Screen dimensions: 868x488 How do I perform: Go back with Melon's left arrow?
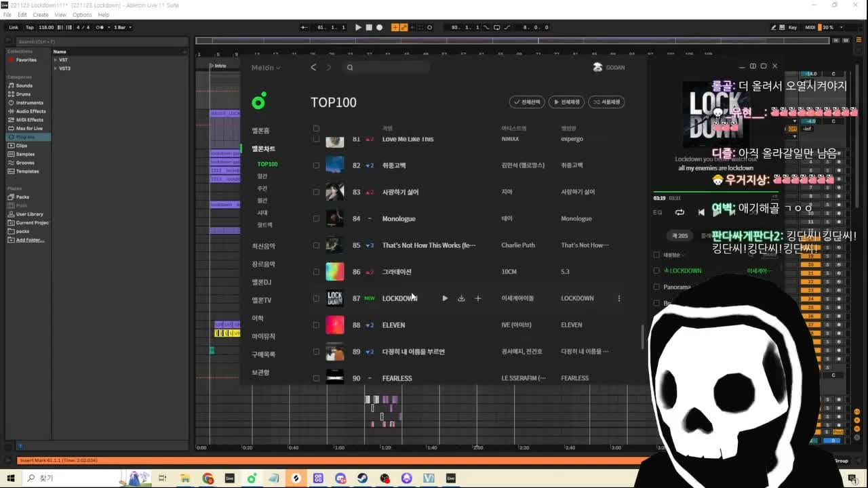313,67
